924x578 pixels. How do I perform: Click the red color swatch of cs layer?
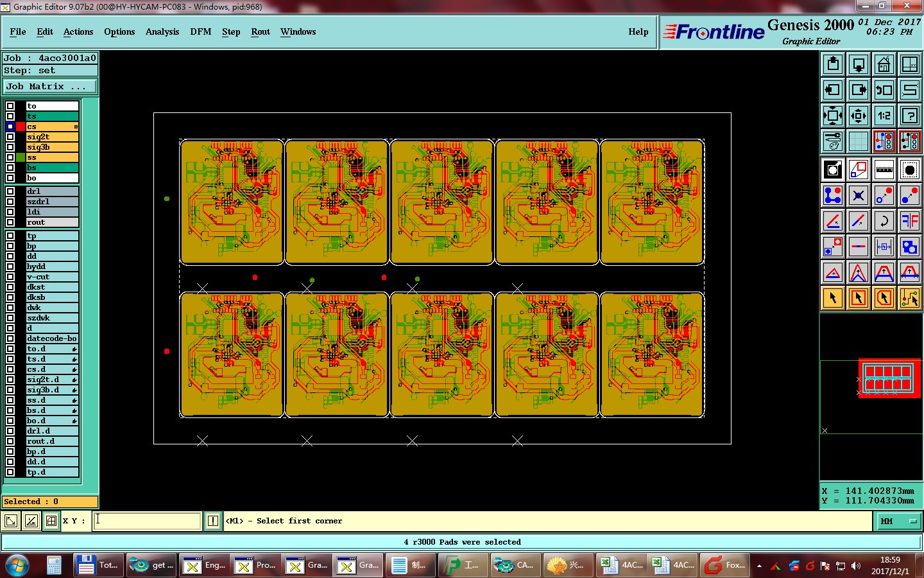tap(21, 127)
